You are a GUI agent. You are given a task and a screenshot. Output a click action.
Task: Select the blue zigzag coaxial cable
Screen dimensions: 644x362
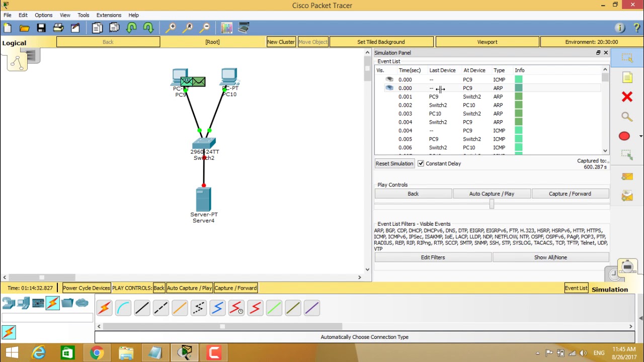point(217,308)
